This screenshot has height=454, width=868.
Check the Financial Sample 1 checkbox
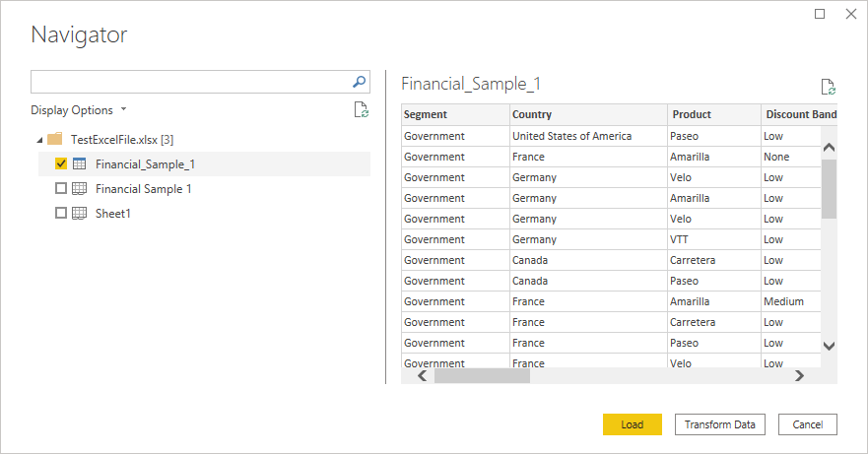61,188
